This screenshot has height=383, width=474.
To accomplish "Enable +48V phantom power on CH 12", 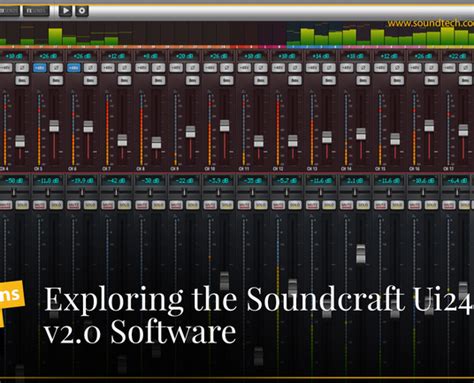I will (x=278, y=68).
